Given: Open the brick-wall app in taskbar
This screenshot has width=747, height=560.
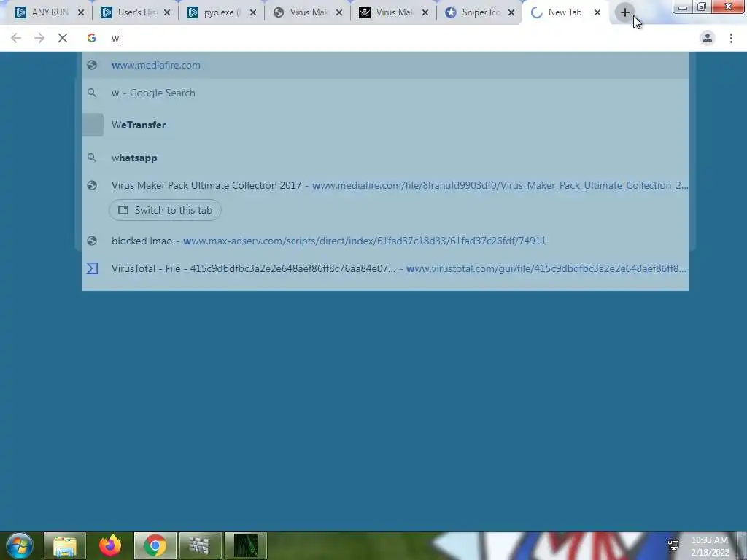Looking at the screenshot, I should coord(200,545).
